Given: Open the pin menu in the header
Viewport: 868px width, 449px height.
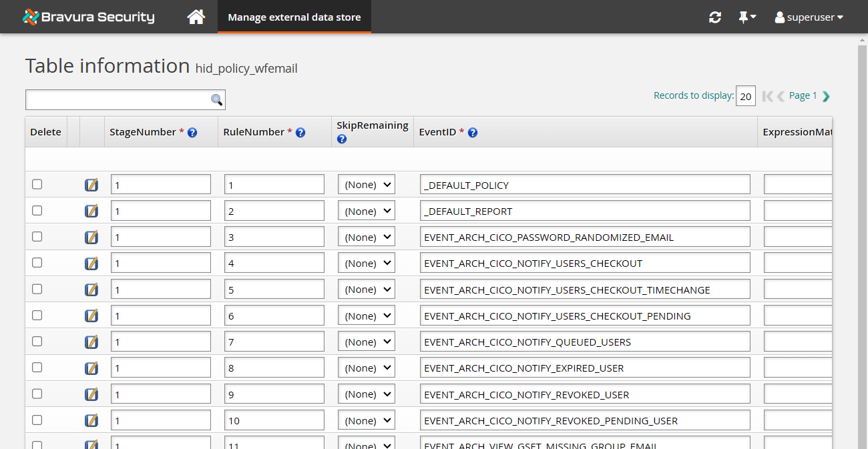Looking at the screenshot, I should click(746, 17).
